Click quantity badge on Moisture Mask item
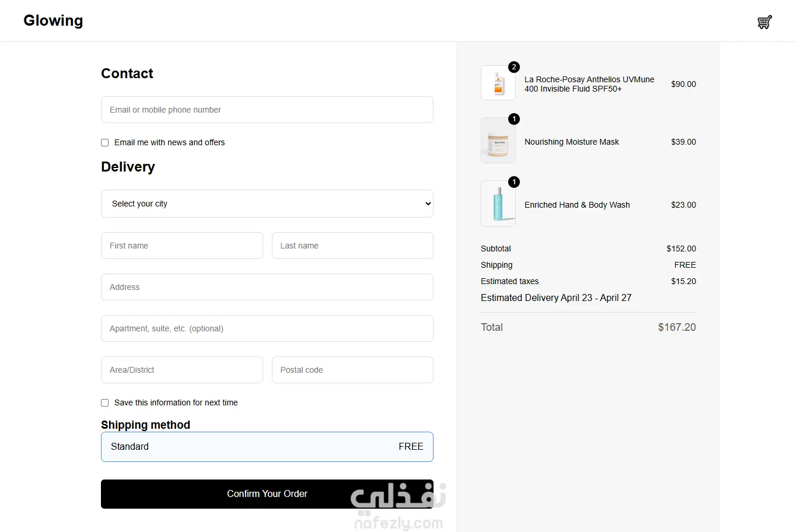797x532 pixels. click(x=514, y=119)
